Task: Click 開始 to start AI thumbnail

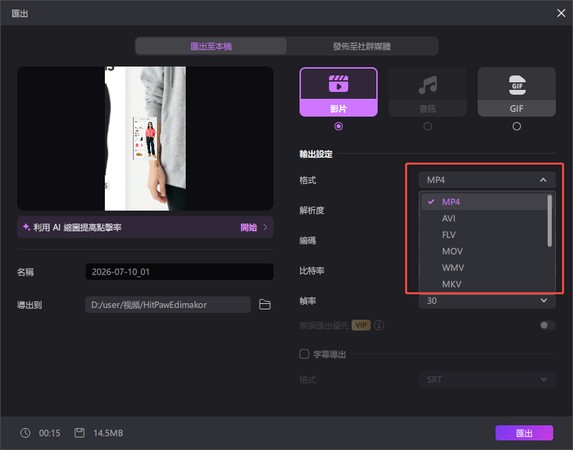Action: (x=248, y=227)
